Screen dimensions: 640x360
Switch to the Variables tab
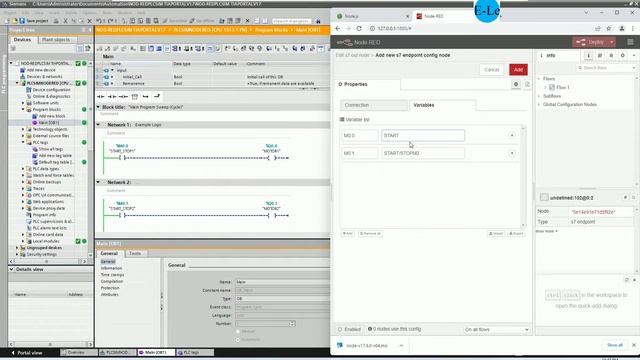pos(442,105)
